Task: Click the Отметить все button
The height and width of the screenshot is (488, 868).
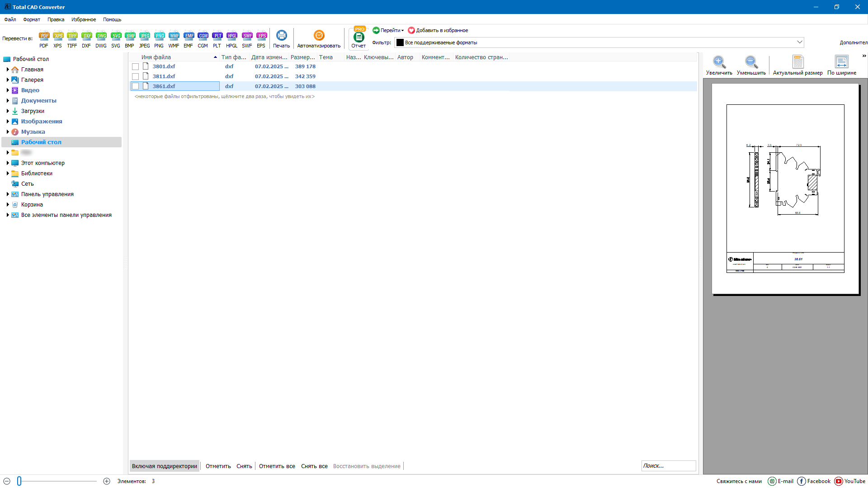Action: pos(277,466)
